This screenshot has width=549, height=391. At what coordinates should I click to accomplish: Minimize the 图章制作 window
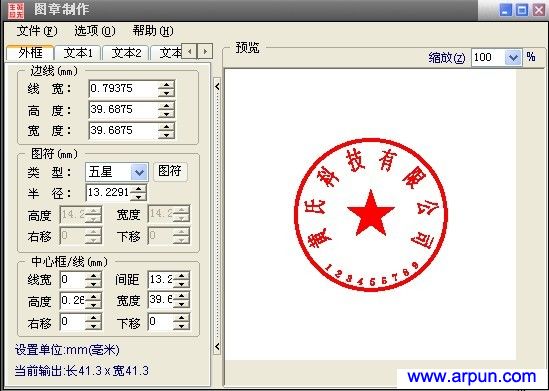505,10
